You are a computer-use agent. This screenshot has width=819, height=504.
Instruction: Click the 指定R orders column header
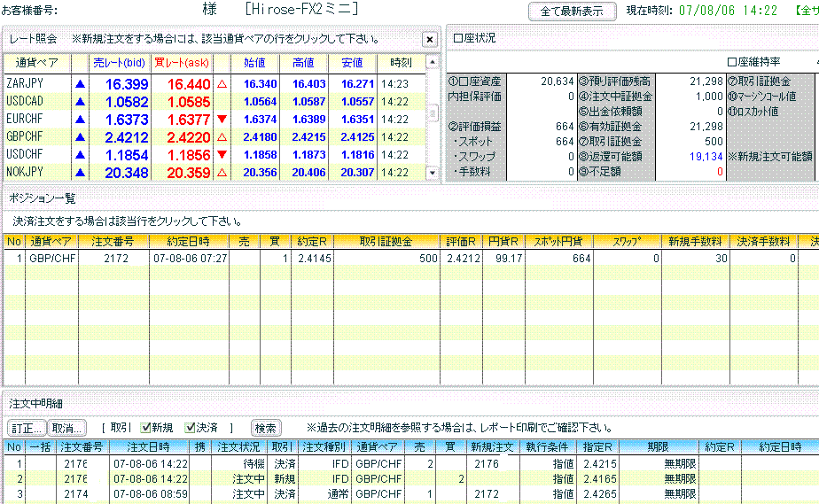tap(597, 447)
